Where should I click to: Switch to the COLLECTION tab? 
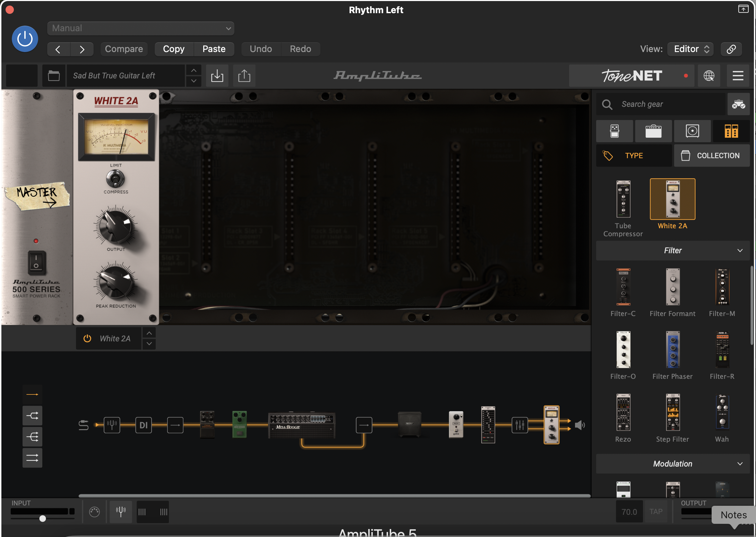[x=712, y=156]
